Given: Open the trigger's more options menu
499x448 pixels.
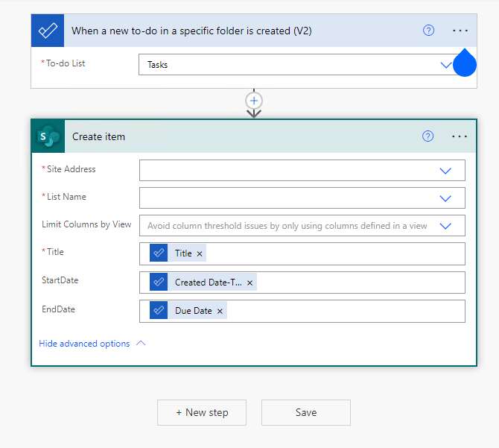Looking at the screenshot, I should coord(460,31).
